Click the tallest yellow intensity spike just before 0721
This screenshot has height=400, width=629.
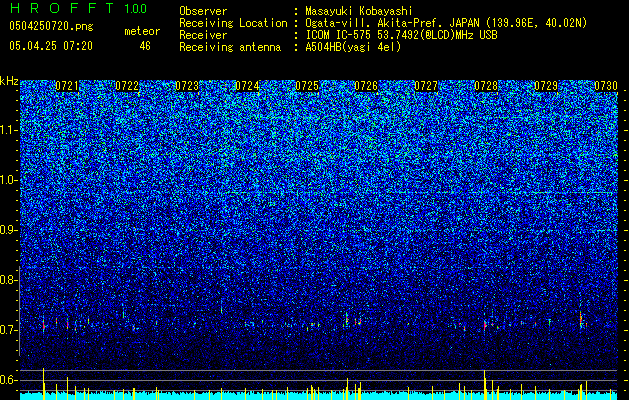[x=43, y=384]
